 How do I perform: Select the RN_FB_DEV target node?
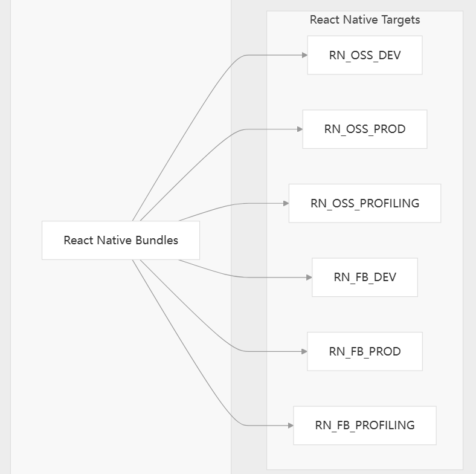(x=364, y=278)
